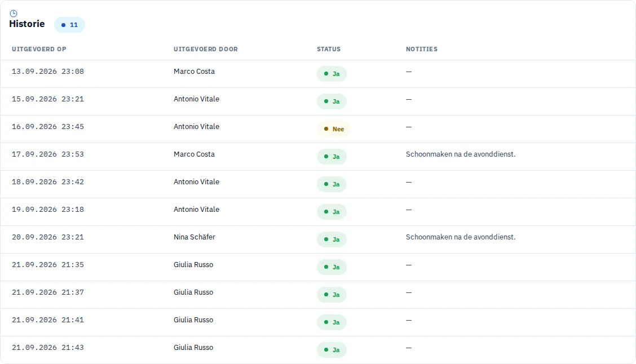This screenshot has height=364, width=636.
Task: Click the UITGEVOERD OP column header
Action: [x=39, y=49]
